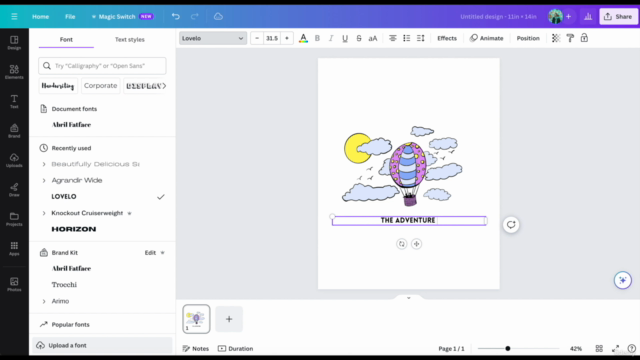Open the Duration settings

click(236, 349)
